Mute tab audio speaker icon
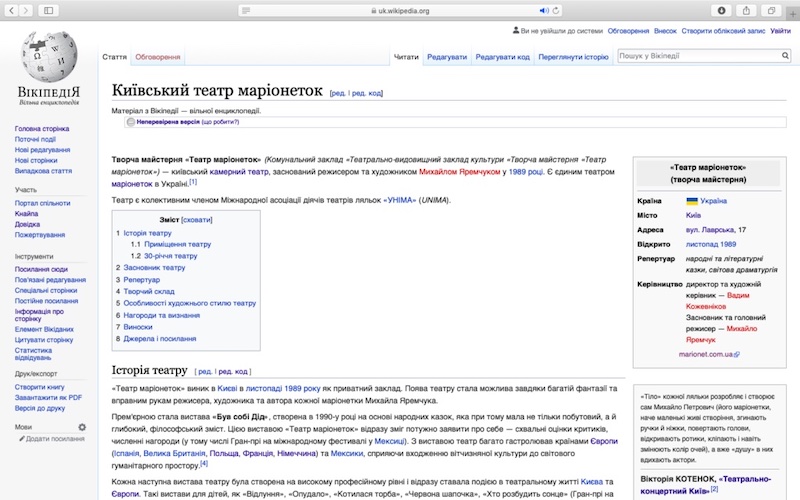Image resolution: width=800 pixels, height=500 pixels. 544,10
